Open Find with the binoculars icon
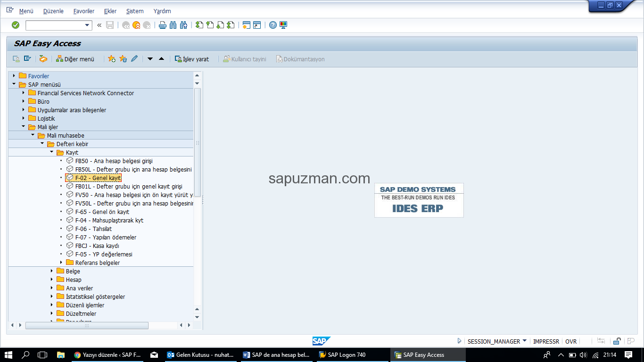Image resolution: width=644 pixels, height=362 pixels. (x=173, y=25)
